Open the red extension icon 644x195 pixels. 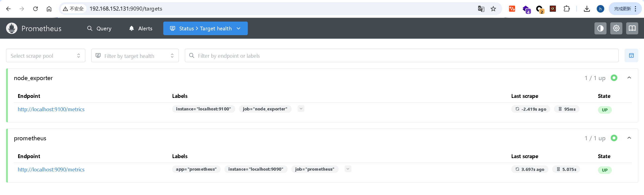[x=512, y=9]
